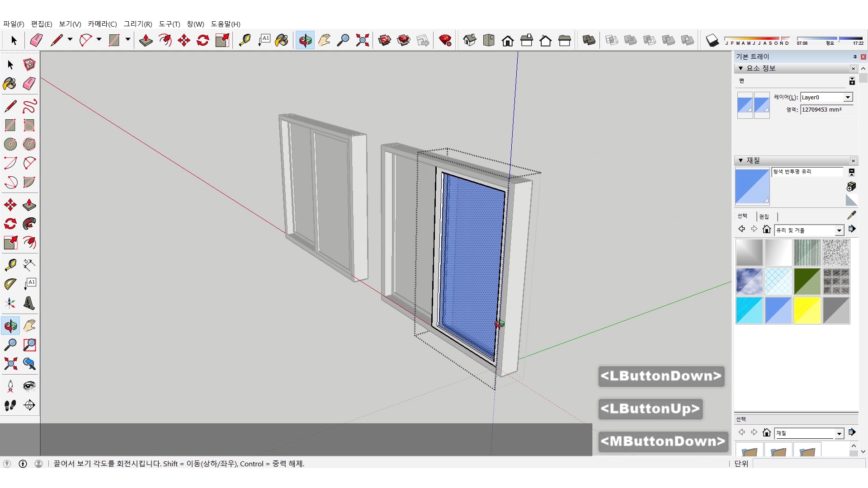Screen dimensions: 868x488
Task: Collapse the 요소 정보 panel
Action: [741, 68]
